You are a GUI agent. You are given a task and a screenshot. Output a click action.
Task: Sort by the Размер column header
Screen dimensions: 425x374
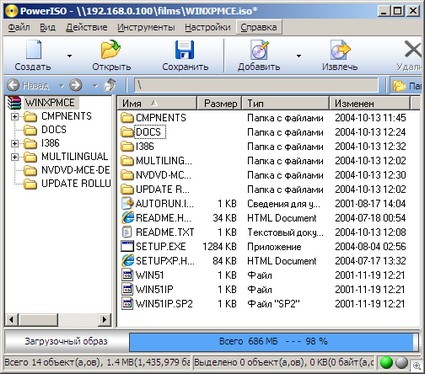tap(219, 103)
